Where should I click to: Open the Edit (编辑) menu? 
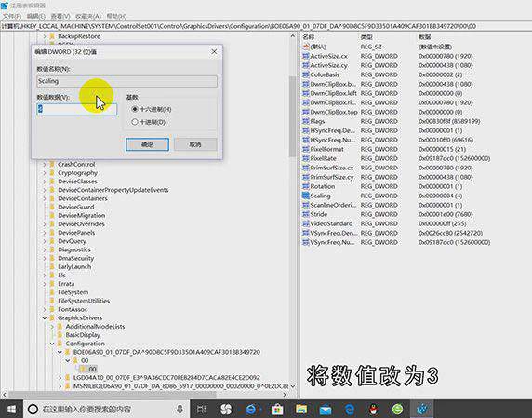click(35, 16)
